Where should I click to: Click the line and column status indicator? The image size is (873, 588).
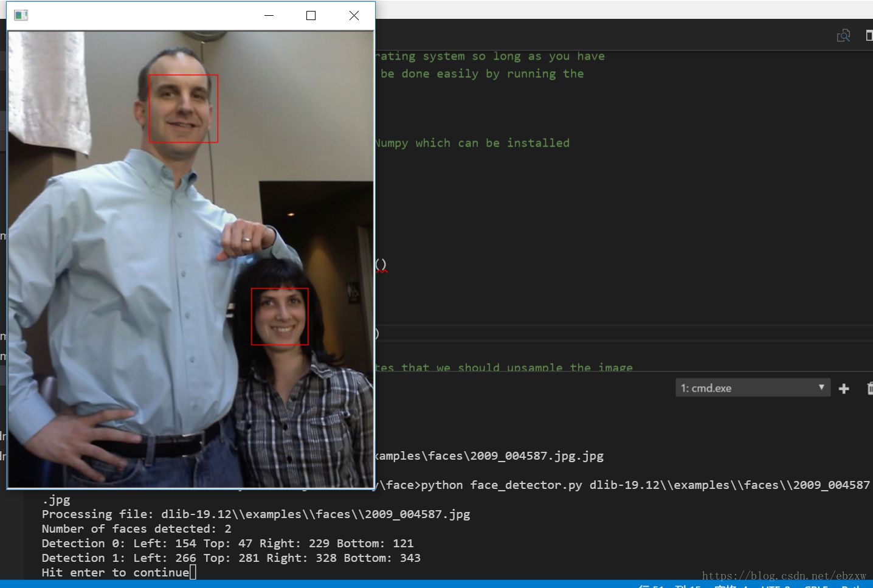tap(669, 586)
